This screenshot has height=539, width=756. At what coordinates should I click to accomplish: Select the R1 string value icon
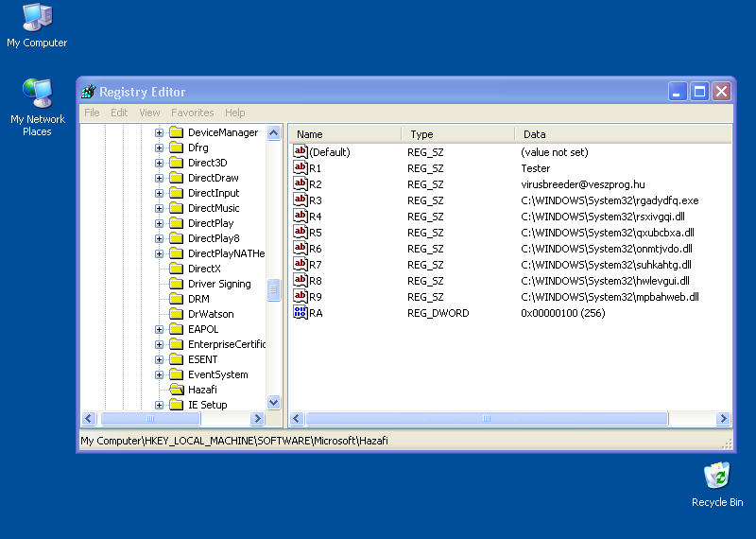point(300,168)
